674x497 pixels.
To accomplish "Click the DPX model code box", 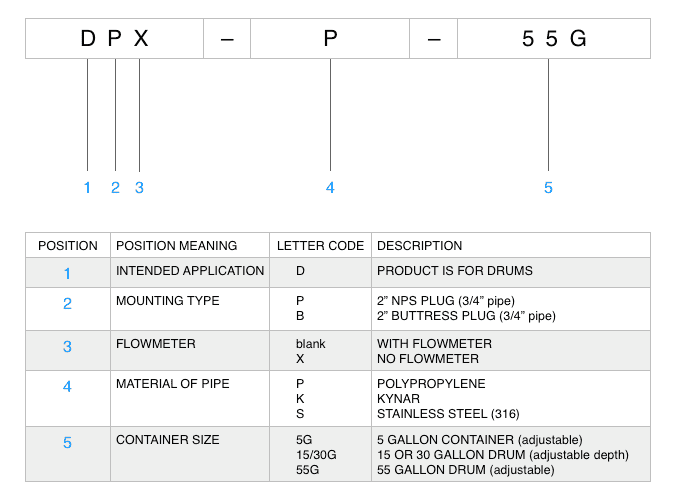I will coord(114,39).
